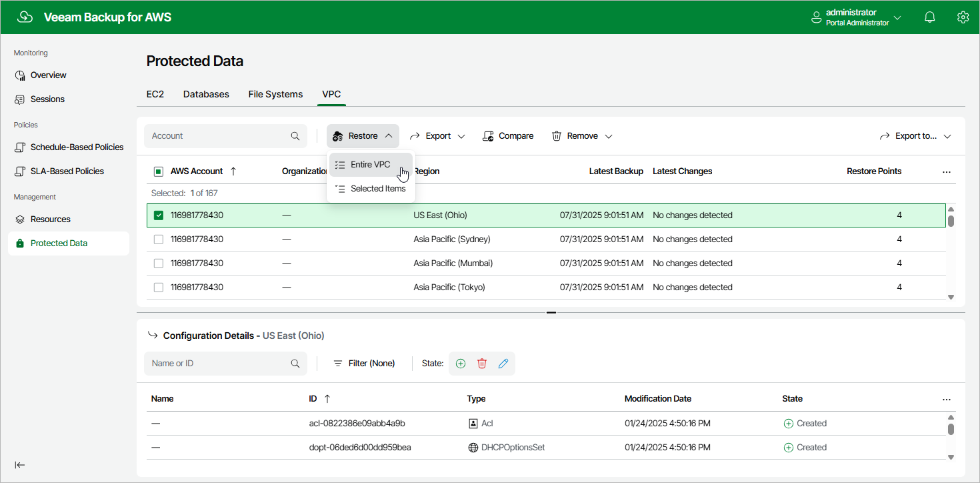Open the configuration gear settings
This screenshot has height=483, width=980.
963,17
